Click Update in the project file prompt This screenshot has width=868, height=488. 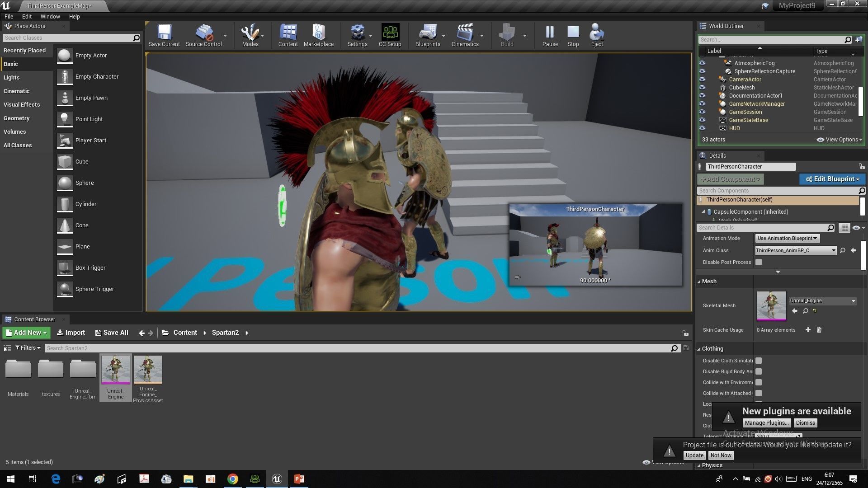click(694, 455)
